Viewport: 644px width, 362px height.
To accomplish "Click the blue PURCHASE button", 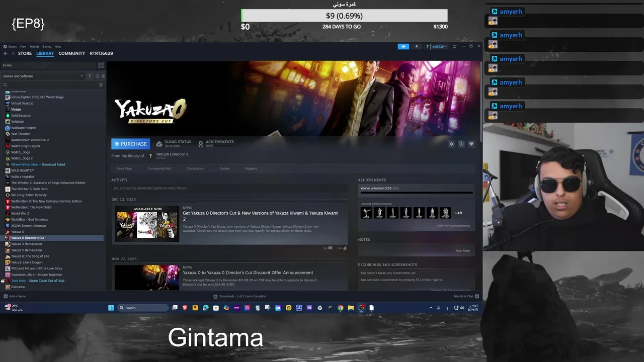I will [130, 144].
